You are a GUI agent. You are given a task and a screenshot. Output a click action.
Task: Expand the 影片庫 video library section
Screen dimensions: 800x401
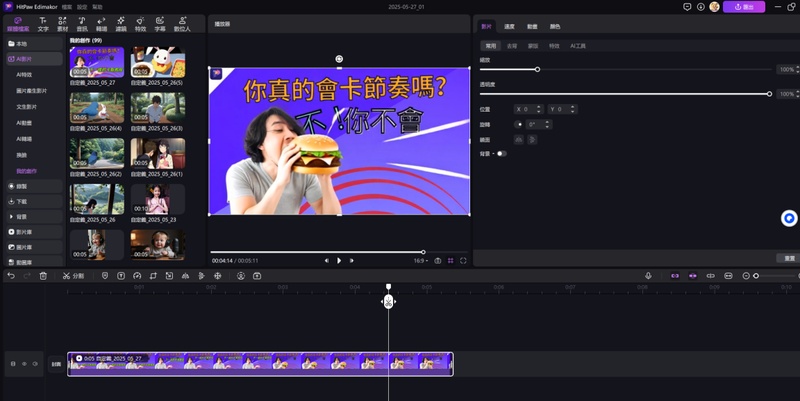coord(34,232)
